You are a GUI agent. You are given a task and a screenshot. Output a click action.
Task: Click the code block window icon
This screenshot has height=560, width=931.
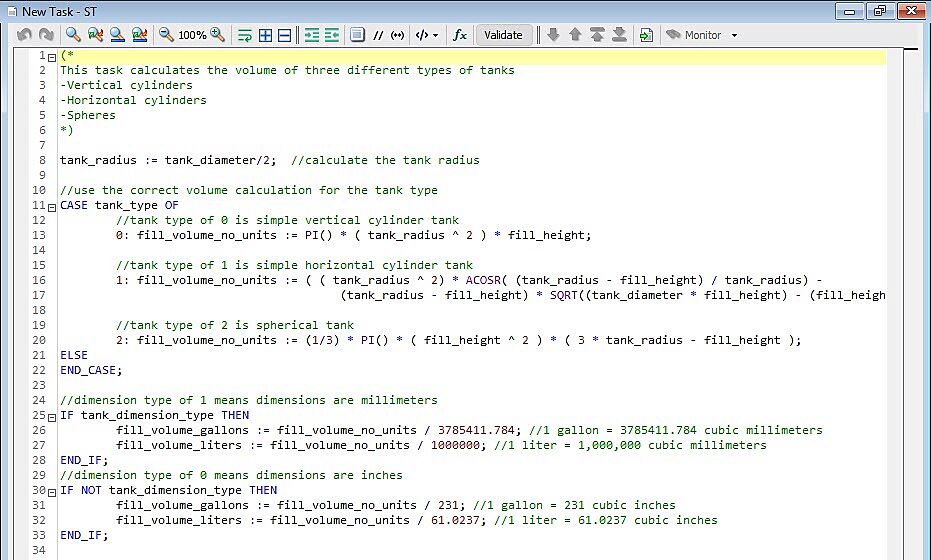click(357, 35)
